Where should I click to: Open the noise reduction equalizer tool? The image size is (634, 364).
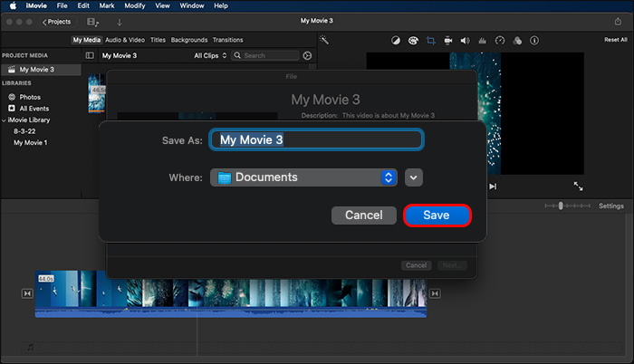pos(482,41)
